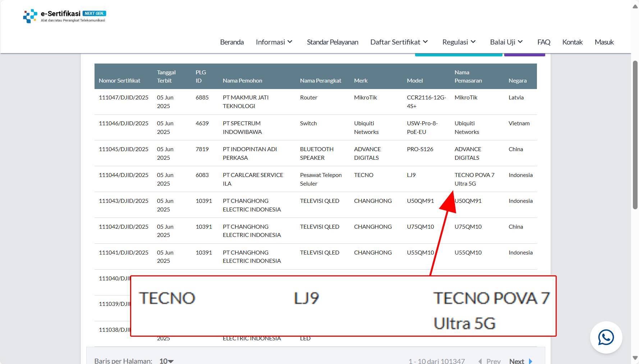Viewport: 639px width, 364px height.
Task: Click the BLUETOOTH SPEAKER device cell
Action: pyautogui.click(x=317, y=153)
